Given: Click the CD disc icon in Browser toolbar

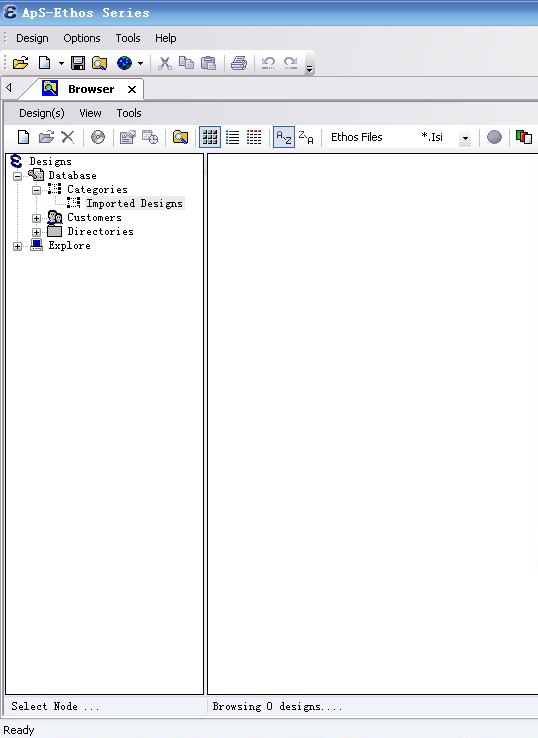Looking at the screenshot, I should pyautogui.click(x=98, y=137).
